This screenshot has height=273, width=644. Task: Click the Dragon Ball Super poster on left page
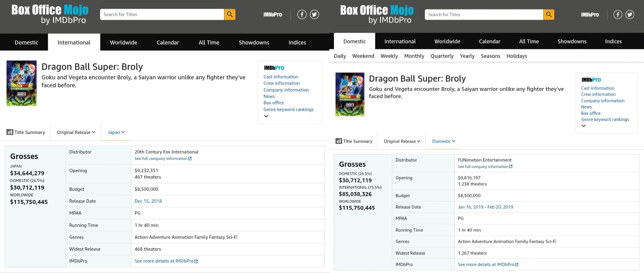[x=22, y=83]
